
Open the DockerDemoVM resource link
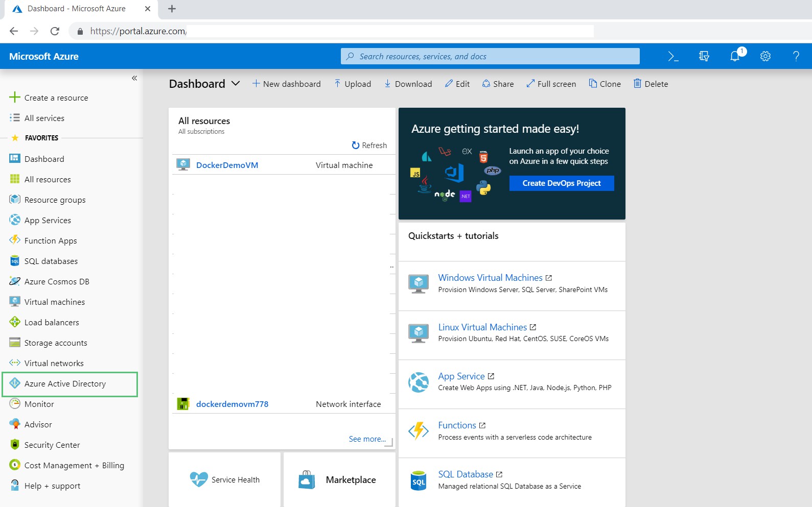(x=227, y=165)
